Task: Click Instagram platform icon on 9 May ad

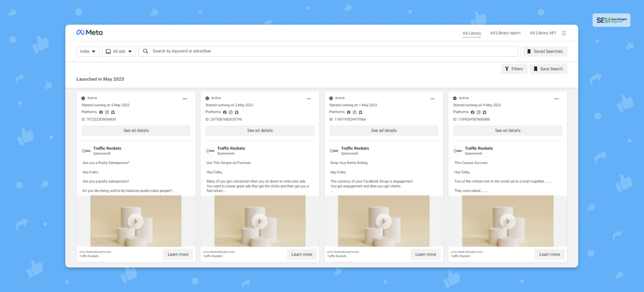Action: [x=479, y=112]
